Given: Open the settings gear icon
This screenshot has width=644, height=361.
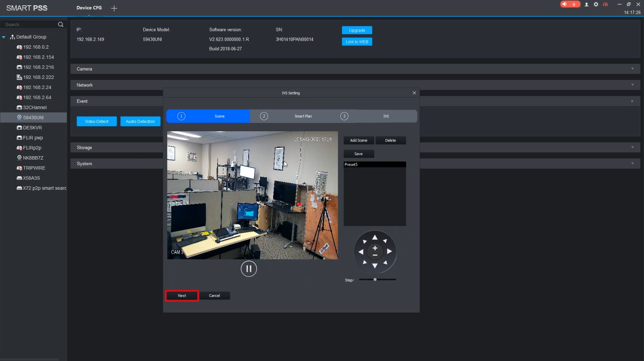Looking at the screenshot, I should click(596, 5).
